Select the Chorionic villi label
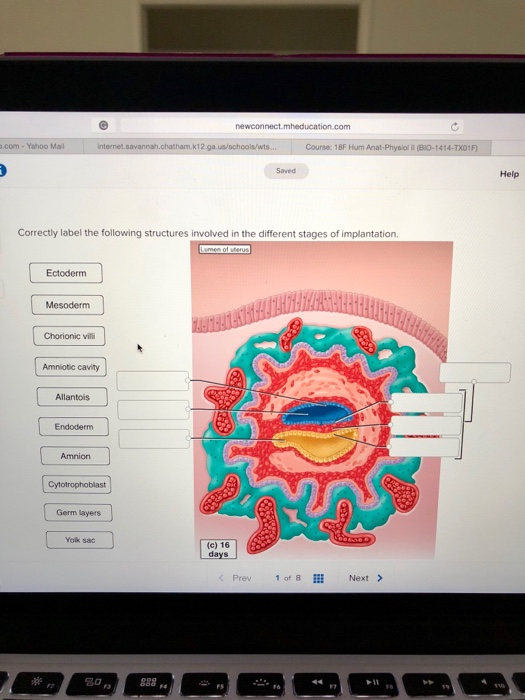 69,336
